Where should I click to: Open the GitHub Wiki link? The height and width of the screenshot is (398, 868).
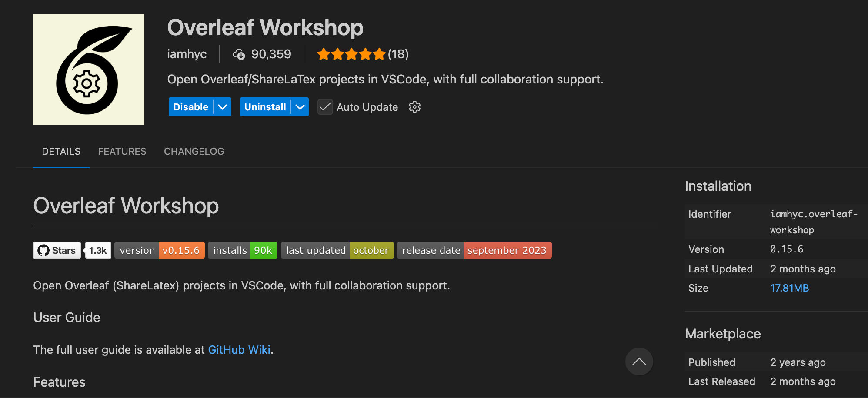(x=239, y=350)
